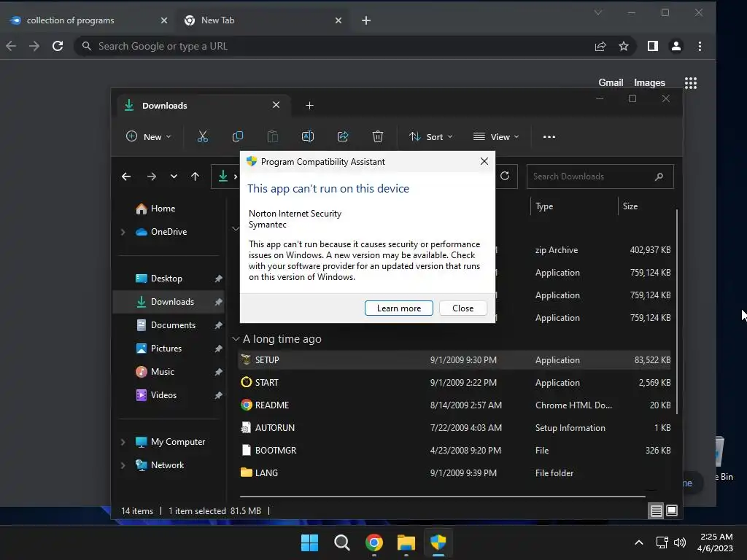Click the volume speaker icon in system tray
The width and height of the screenshot is (747, 560).
coord(680,542)
